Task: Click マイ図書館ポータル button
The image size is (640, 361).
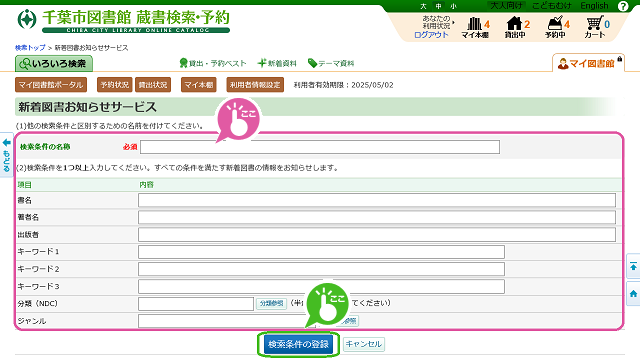Action: (x=51, y=85)
